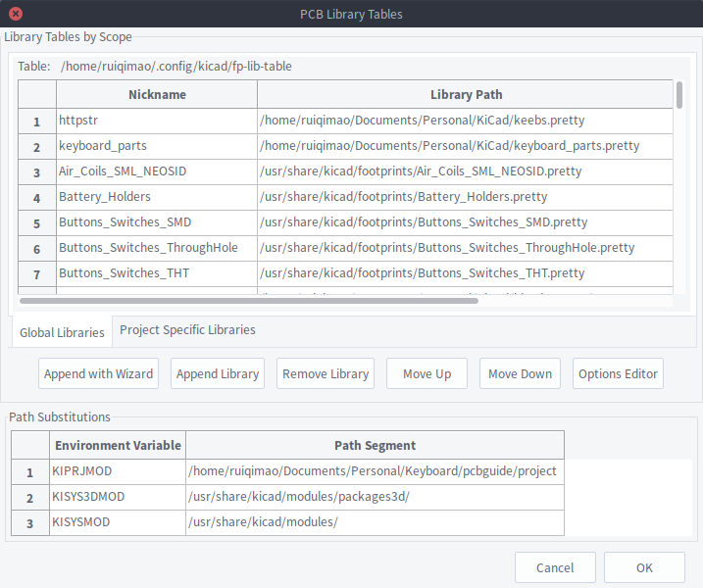Select the KISYS3DMOD path segment cell
The image size is (703, 588).
375,497
